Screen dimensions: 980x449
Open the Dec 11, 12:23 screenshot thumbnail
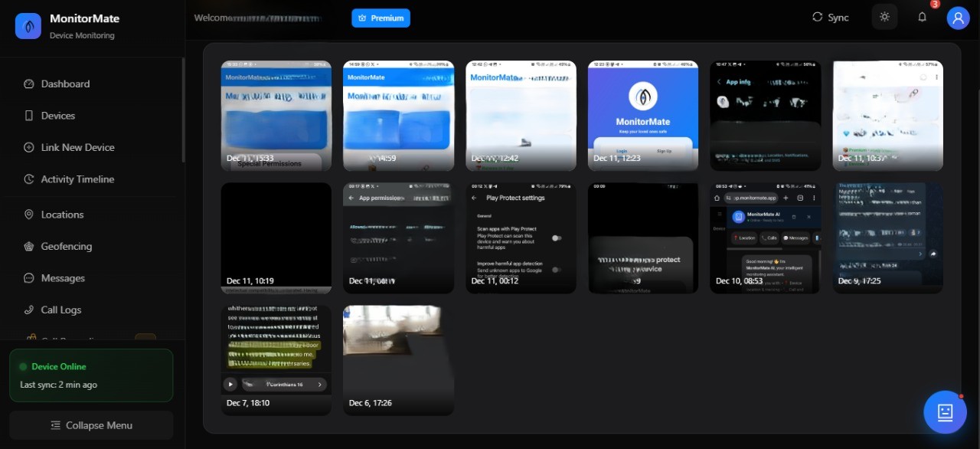(x=642, y=115)
